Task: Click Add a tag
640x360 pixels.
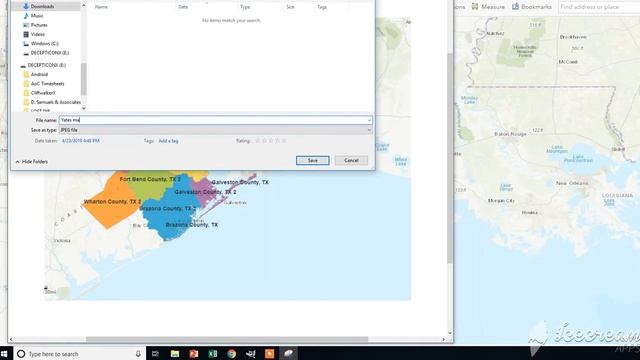Action: click(x=168, y=141)
